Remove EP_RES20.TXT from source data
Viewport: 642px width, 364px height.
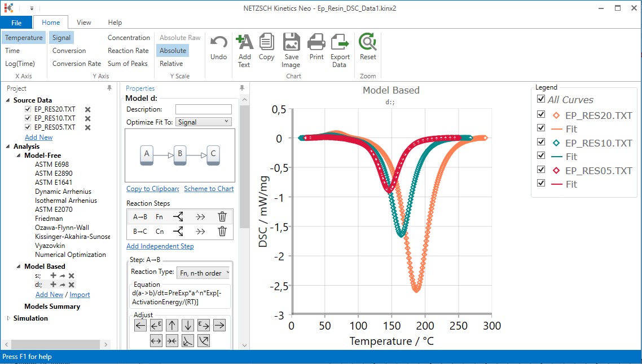click(x=87, y=109)
